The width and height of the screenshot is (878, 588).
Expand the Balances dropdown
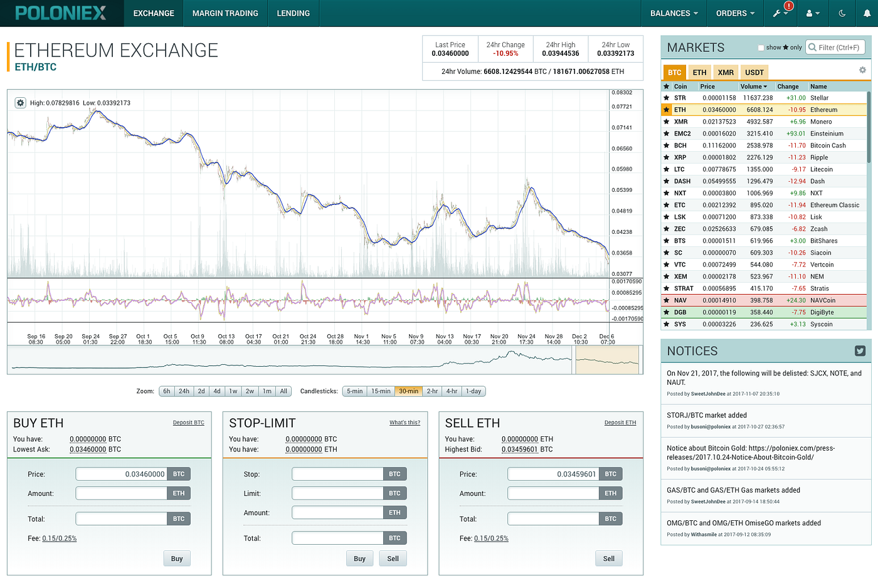click(x=674, y=13)
